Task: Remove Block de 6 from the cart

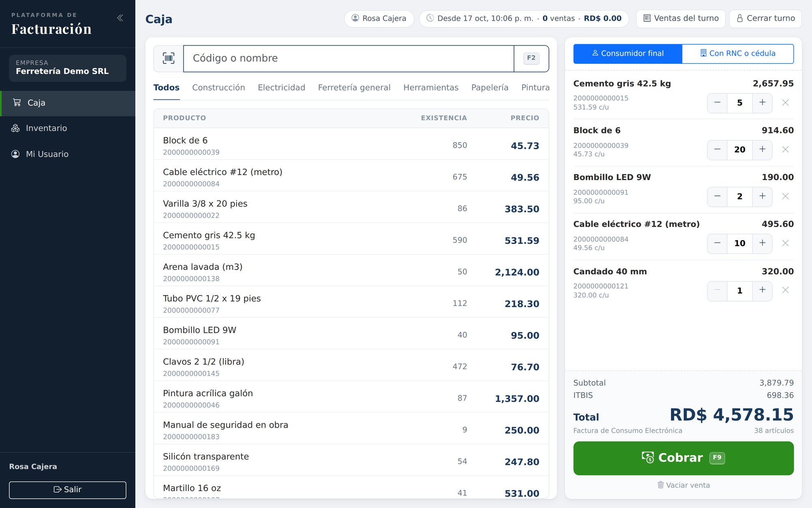Action: click(x=785, y=150)
